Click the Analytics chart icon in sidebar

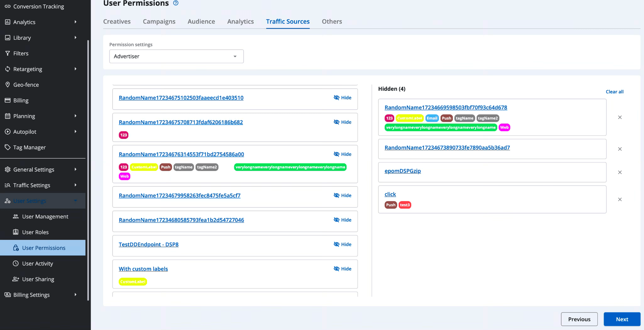pyautogui.click(x=8, y=22)
